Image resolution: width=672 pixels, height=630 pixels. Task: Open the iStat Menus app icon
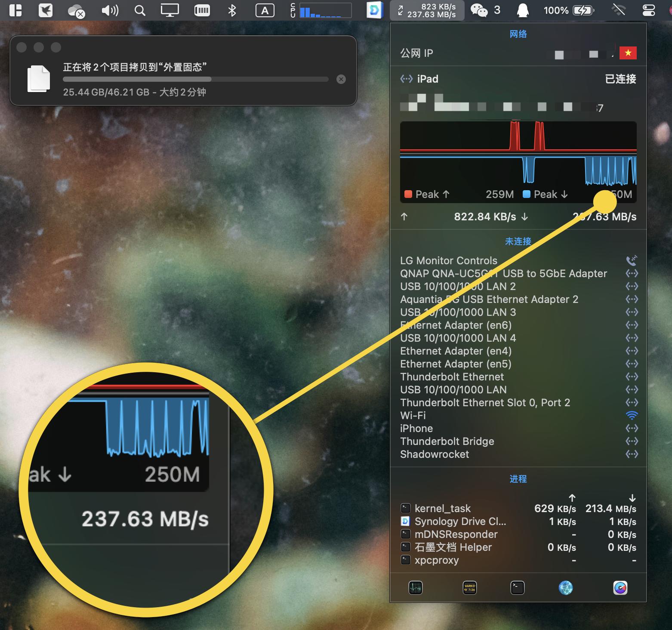click(620, 587)
